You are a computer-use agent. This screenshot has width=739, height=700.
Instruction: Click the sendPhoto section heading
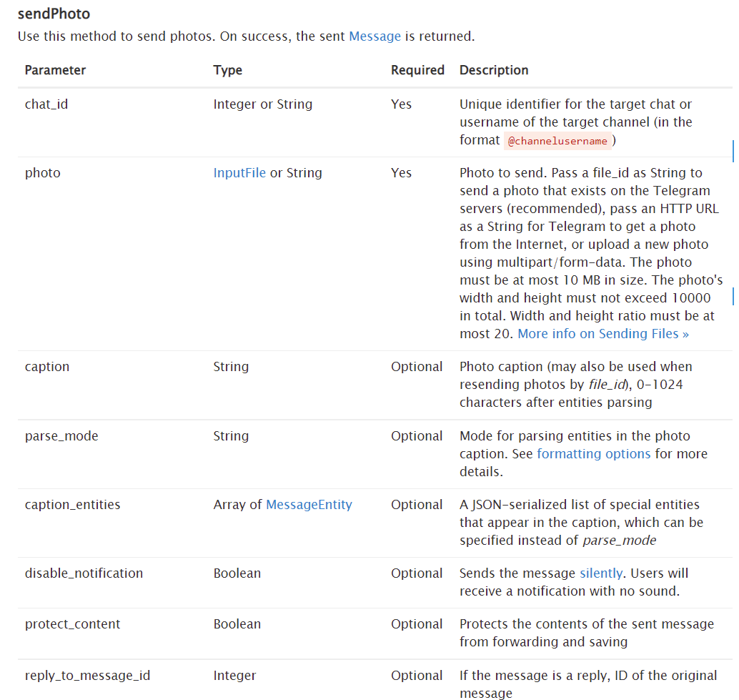(x=54, y=14)
